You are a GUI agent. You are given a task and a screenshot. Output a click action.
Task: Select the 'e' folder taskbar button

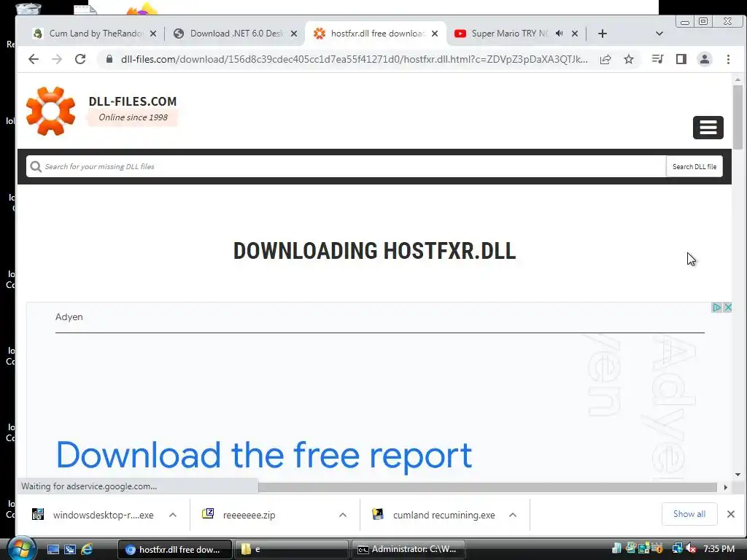click(x=292, y=549)
